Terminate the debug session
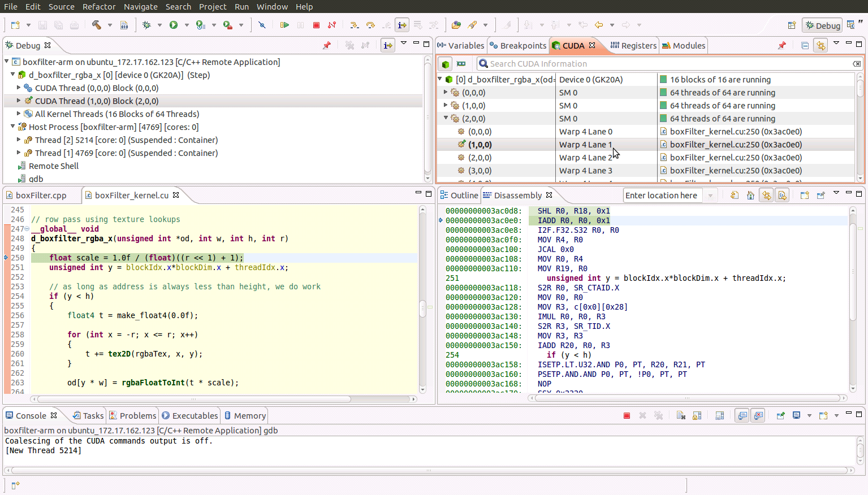Viewport: 868px width, 495px height. 316,25
